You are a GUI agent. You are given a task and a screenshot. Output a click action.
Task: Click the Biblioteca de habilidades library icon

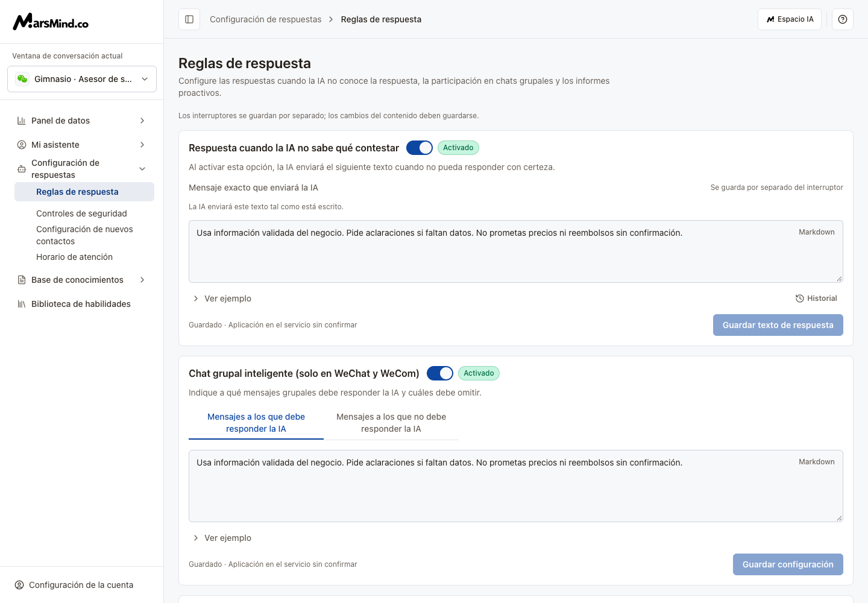[x=22, y=304]
